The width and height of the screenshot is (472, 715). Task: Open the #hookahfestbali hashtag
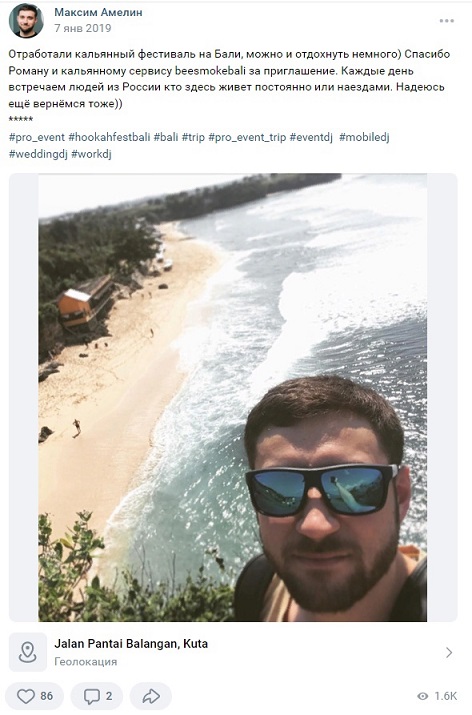tap(109, 137)
